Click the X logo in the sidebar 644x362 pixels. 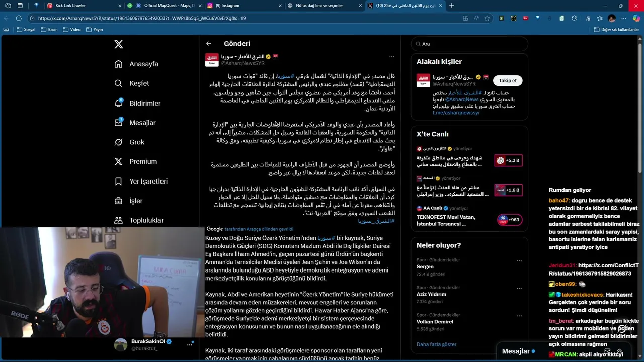(x=119, y=44)
